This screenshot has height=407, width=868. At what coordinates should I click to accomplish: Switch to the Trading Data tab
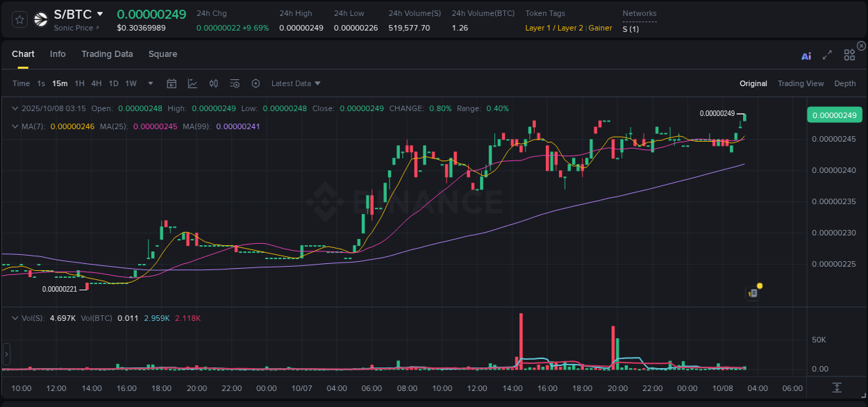tap(107, 53)
